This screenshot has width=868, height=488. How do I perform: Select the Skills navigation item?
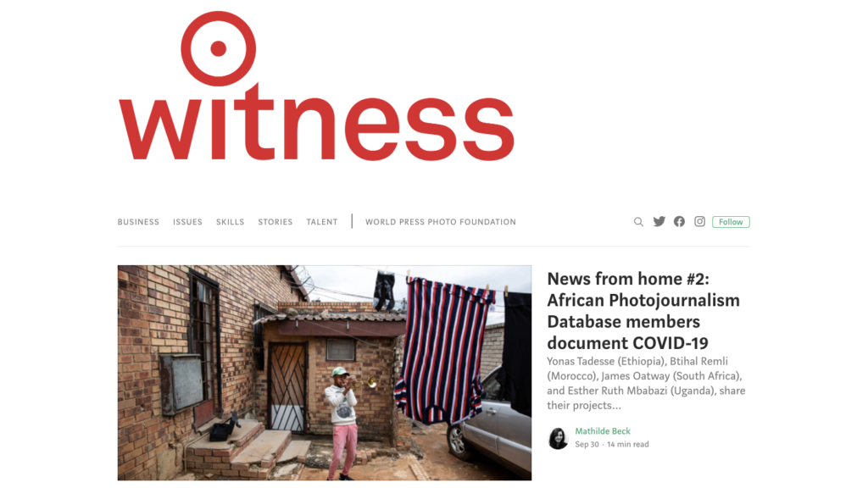pyautogui.click(x=231, y=222)
